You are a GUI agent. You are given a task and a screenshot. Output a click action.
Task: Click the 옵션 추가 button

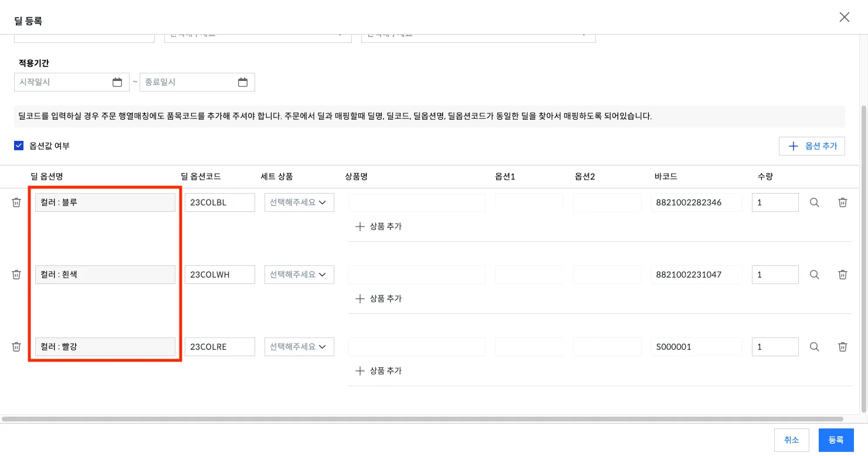tap(812, 146)
